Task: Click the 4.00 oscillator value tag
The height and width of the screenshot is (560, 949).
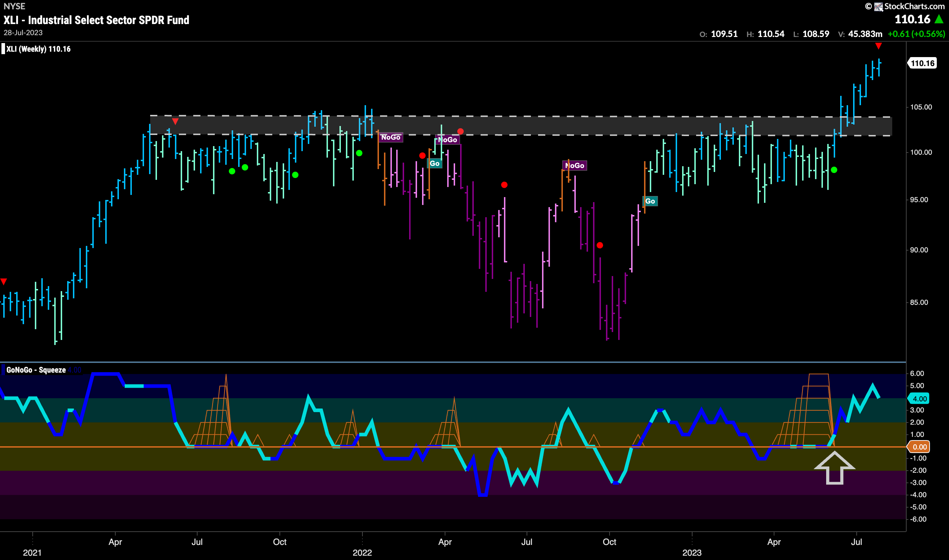Action: [x=919, y=399]
